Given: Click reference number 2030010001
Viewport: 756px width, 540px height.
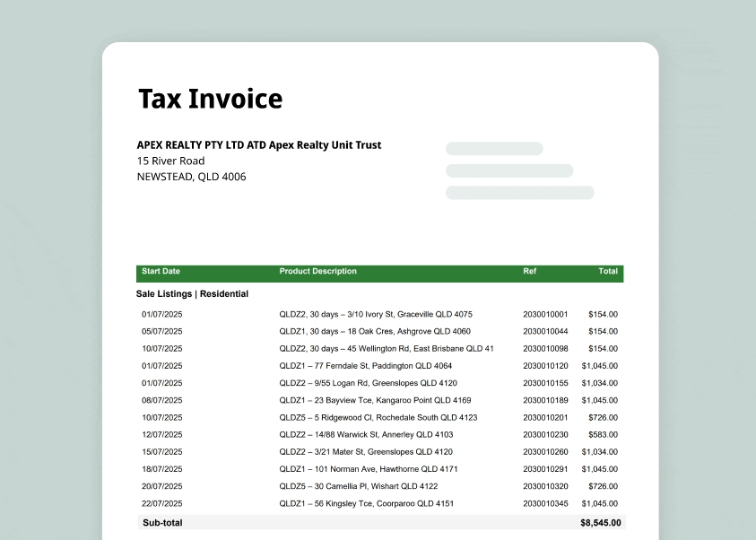Looking at the screenshot, I should click(x=545, y=314).
